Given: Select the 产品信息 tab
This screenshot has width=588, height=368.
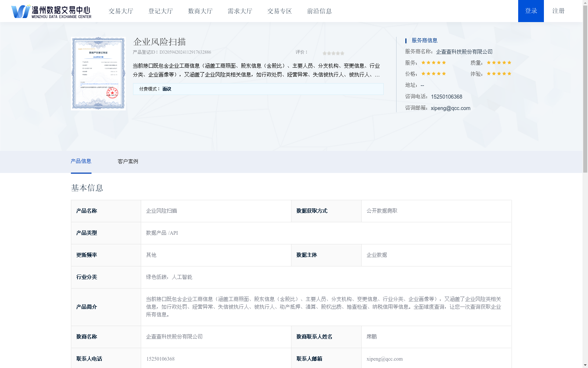Looking at the screenshot, I should coord(81,161).
